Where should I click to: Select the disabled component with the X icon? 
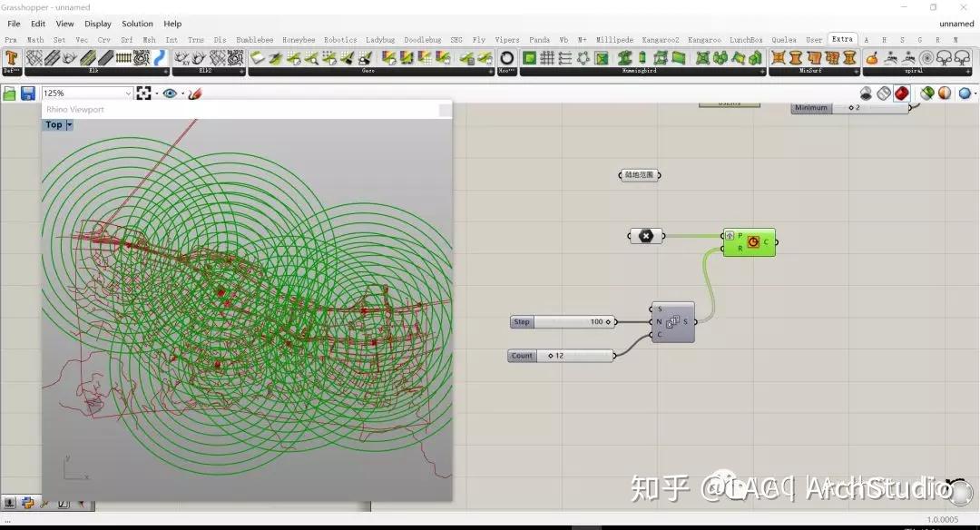[x=645, y=236]
